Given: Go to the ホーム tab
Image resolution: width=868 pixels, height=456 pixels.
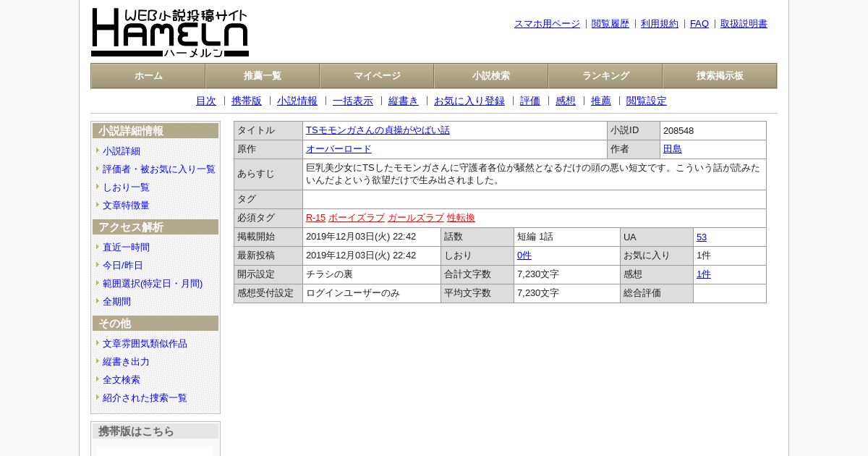Looking at the screenshot, I should (148, 76).
